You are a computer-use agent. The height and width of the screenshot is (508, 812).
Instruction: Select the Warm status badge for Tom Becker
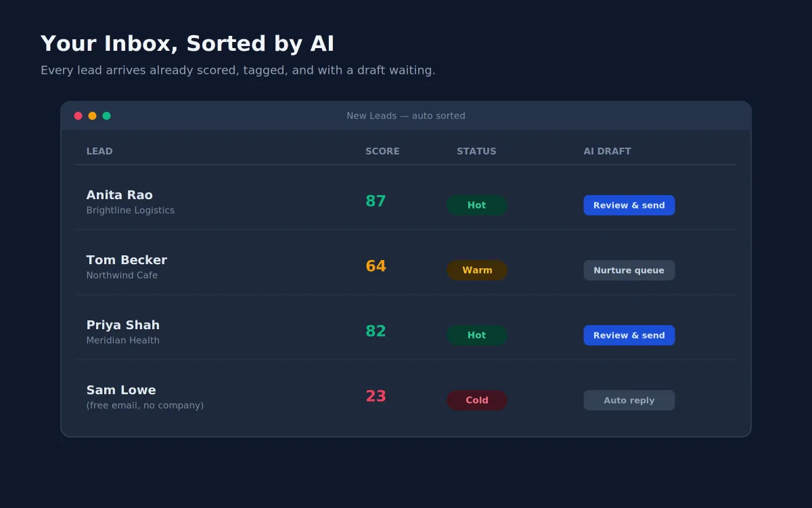(x=477, y=270)
